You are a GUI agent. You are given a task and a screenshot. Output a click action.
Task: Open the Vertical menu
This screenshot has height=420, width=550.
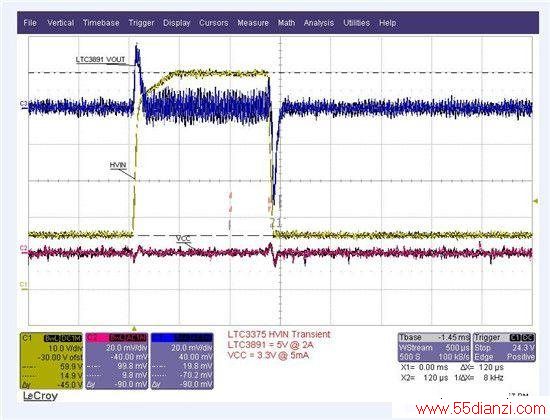[60, 23]
